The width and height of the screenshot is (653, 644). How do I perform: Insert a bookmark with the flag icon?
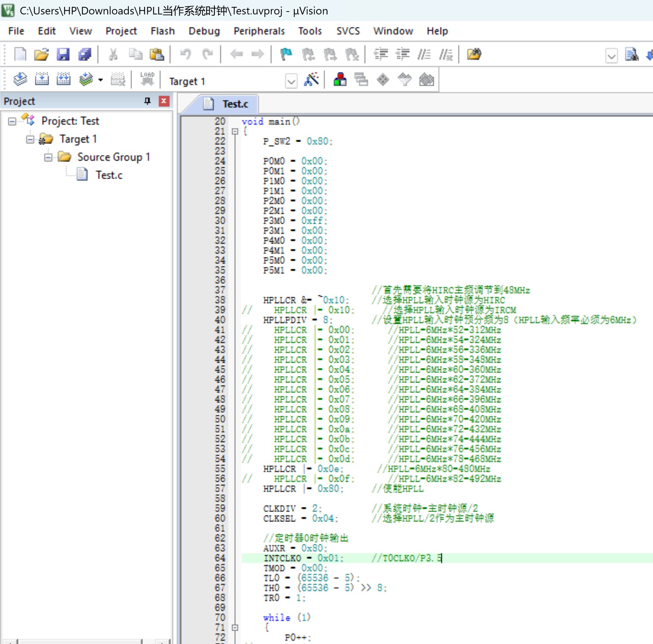(286, 54)
